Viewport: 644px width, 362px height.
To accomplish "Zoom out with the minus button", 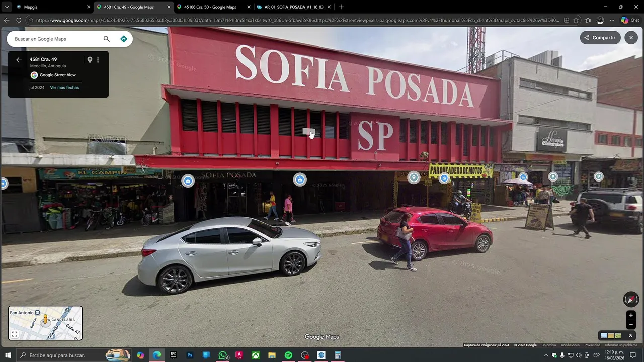I will point(631,325).
